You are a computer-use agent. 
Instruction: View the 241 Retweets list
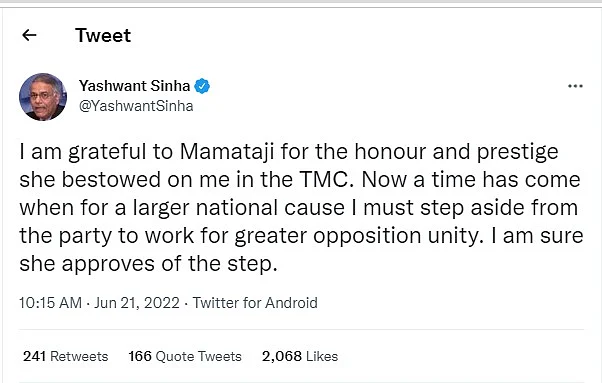pyautogui.click(x=66, y=356)
